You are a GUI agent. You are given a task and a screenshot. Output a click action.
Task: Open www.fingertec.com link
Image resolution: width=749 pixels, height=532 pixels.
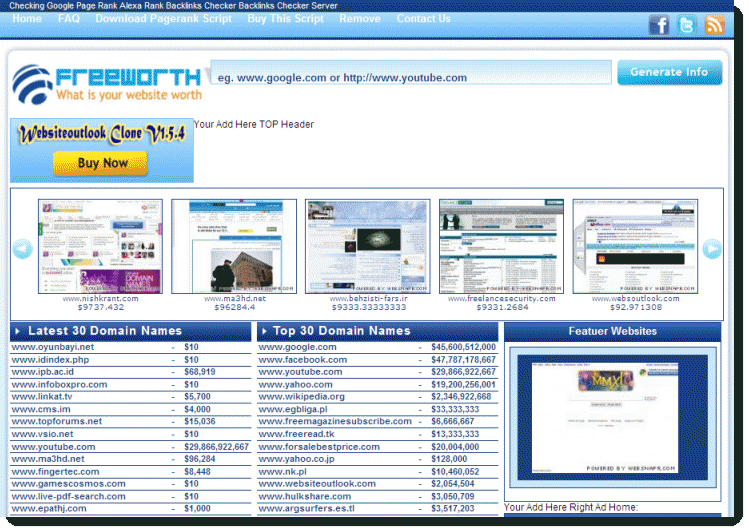[x=55, y=472]
